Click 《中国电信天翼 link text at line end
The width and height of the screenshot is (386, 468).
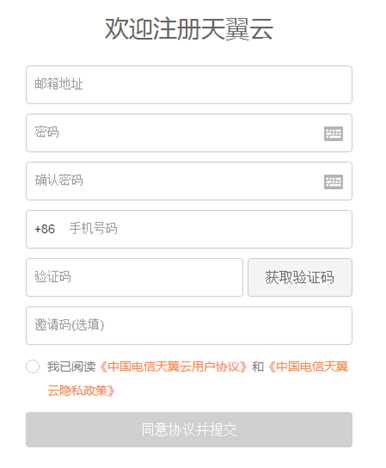click(308, 367)
